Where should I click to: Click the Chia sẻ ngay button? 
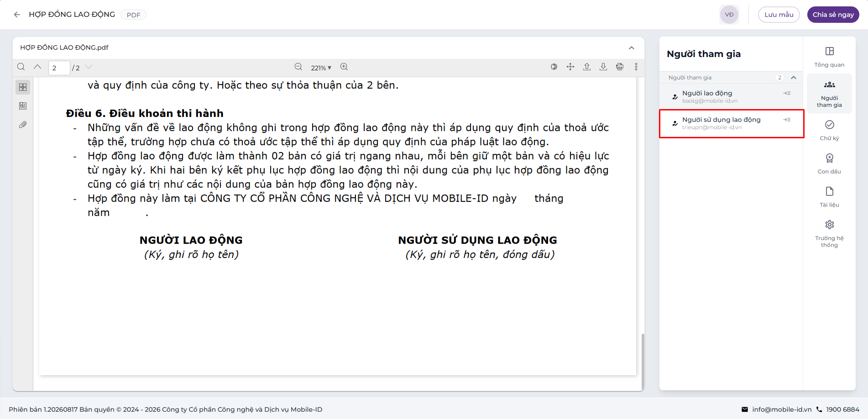(833, 15)
